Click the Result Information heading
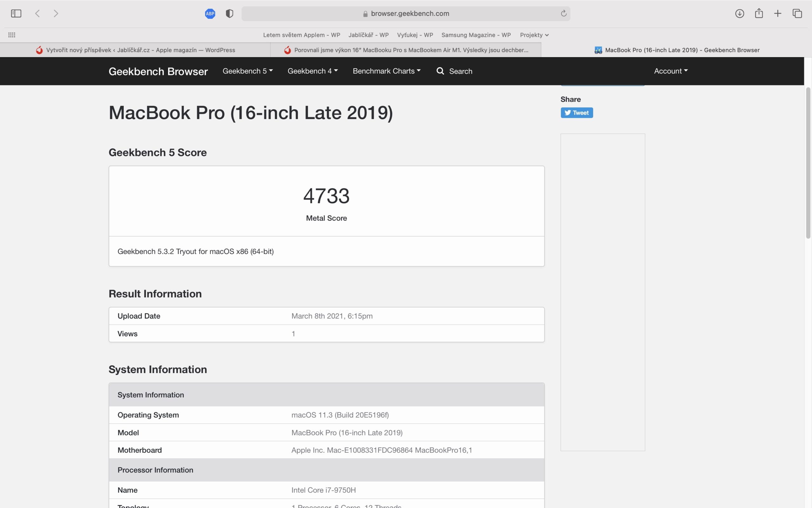 [155, 294]
